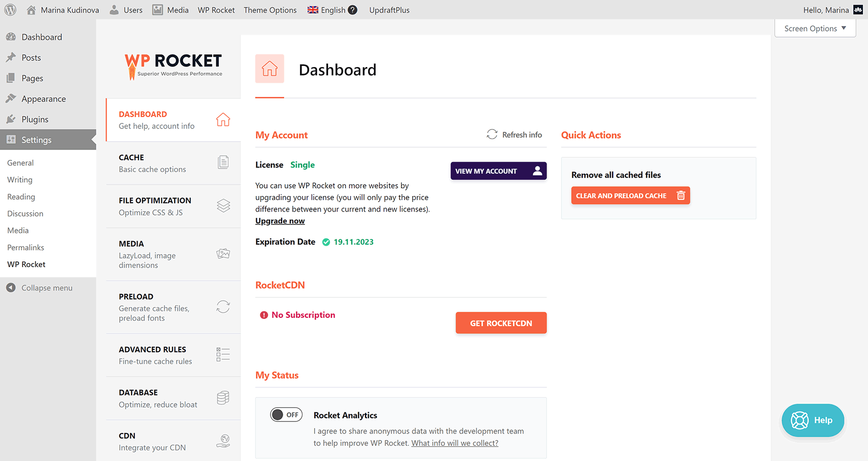Click the large home icon beside Dashboard title
The image size is (868, 461).
270,69
